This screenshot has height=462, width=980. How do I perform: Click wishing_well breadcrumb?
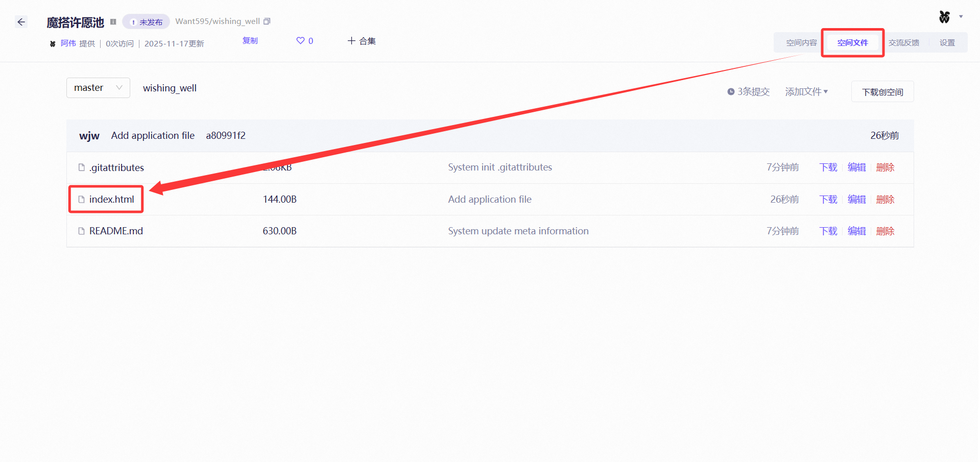(x=170, y=88)
